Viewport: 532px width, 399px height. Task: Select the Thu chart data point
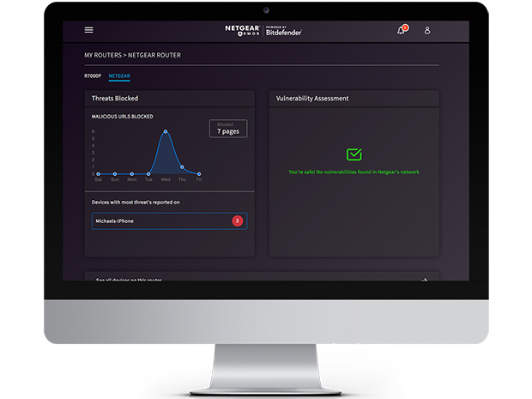coord(182,167)
